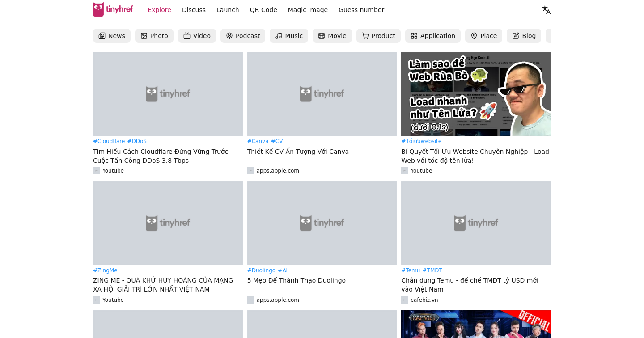Click the tinyhref owl logo
The image size is (644, 338).
[113, 9]
